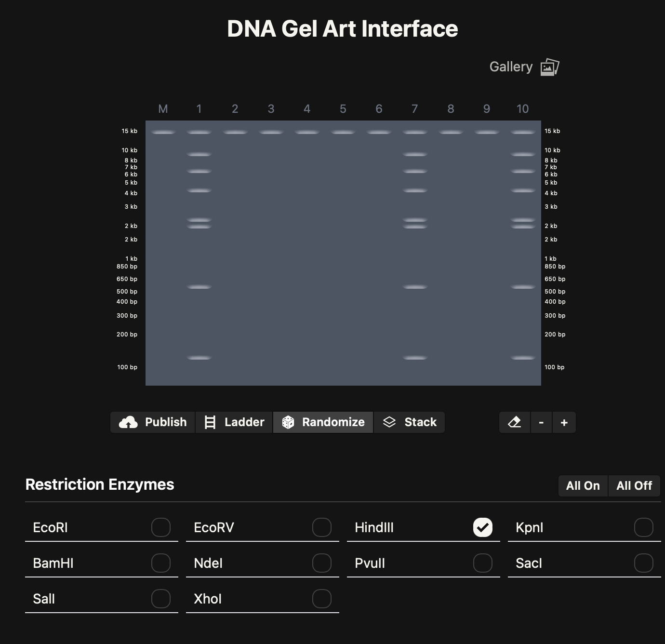
Task: Click the lowest band in lane 10
Action: point(523,358)
